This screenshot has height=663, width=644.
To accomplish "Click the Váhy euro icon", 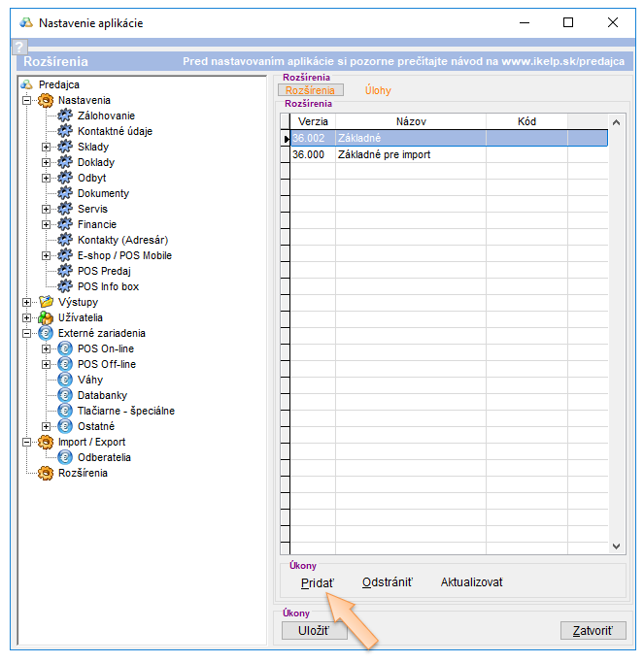I will (x=66, y=380).
